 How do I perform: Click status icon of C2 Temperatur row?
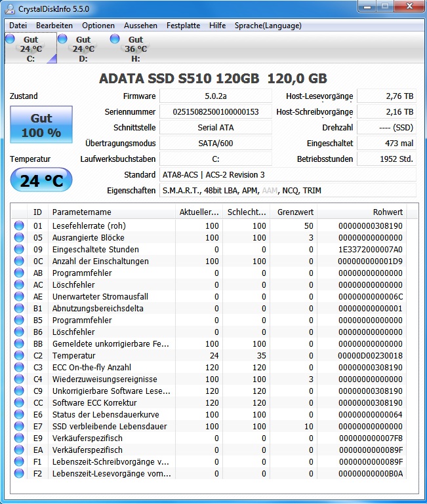tap(19, 355)
